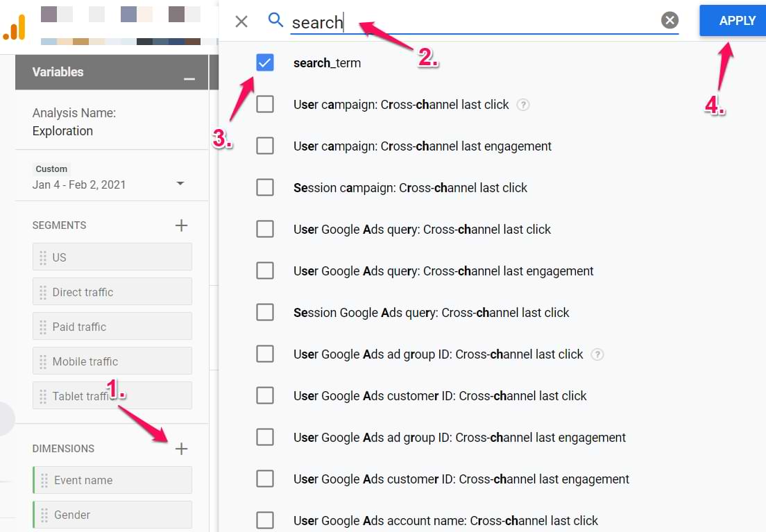Grab drag handle of Mobile traffic segment
The image size is (766, 532).
pos(43,361)
